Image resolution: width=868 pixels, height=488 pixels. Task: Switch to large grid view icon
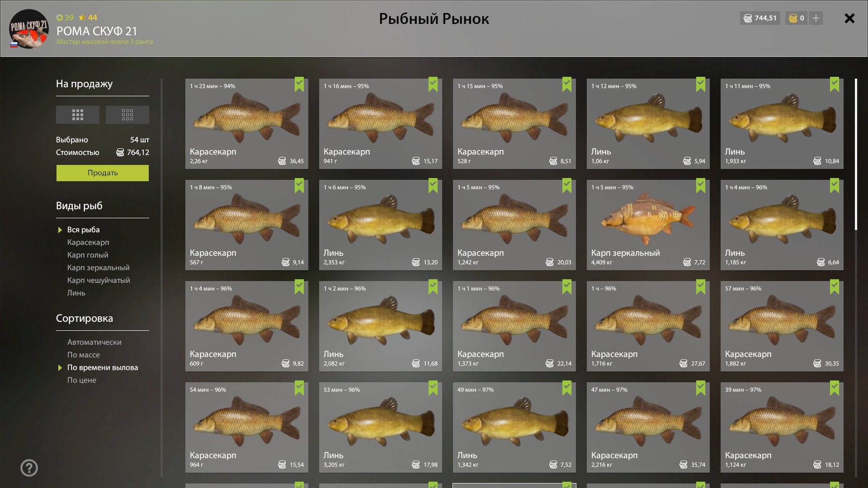coord(77,115)
